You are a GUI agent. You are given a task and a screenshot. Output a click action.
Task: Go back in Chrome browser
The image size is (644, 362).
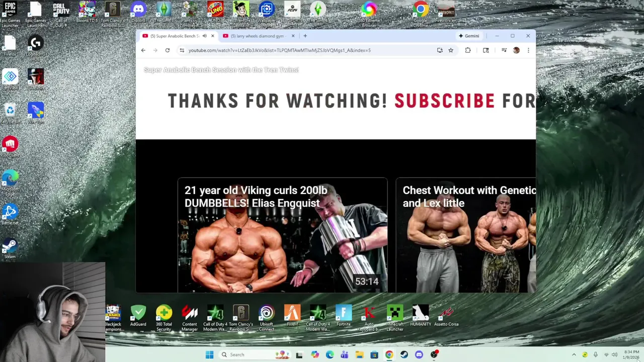(143, 50)
